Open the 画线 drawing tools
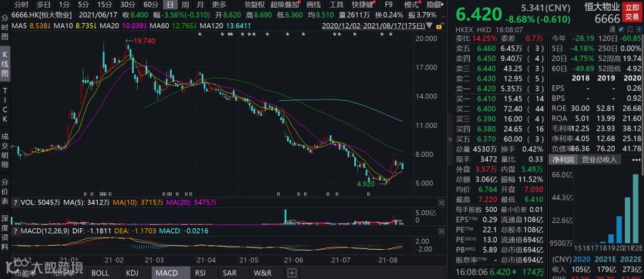Image resolution: width=644 pixels, height=279 pixels. click(314, 5)
